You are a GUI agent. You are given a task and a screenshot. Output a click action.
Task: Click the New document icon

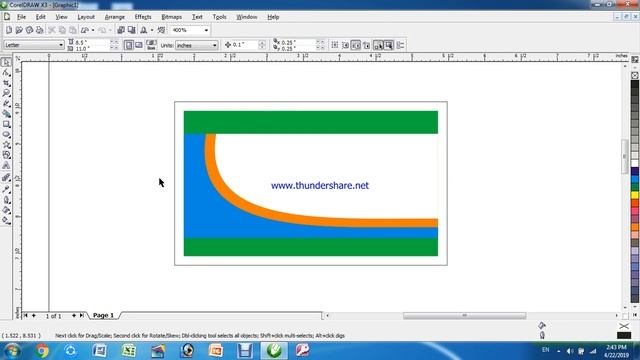click(x=9, y=30)
